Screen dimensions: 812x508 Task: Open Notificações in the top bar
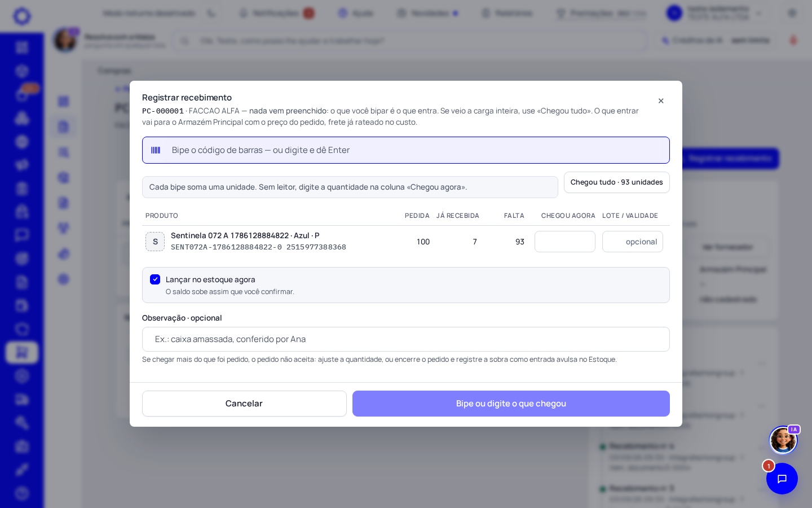point(276,13)
